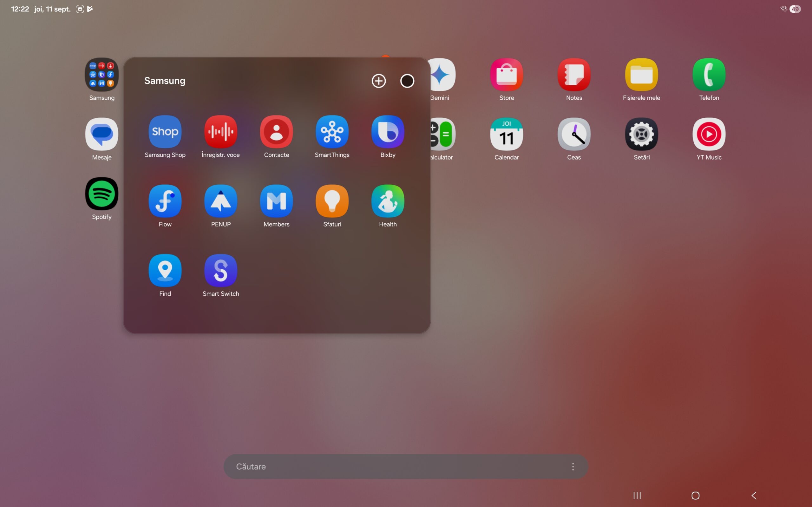
Task: Open the Samsung Shop app
Action: click(x=165, y=132)
